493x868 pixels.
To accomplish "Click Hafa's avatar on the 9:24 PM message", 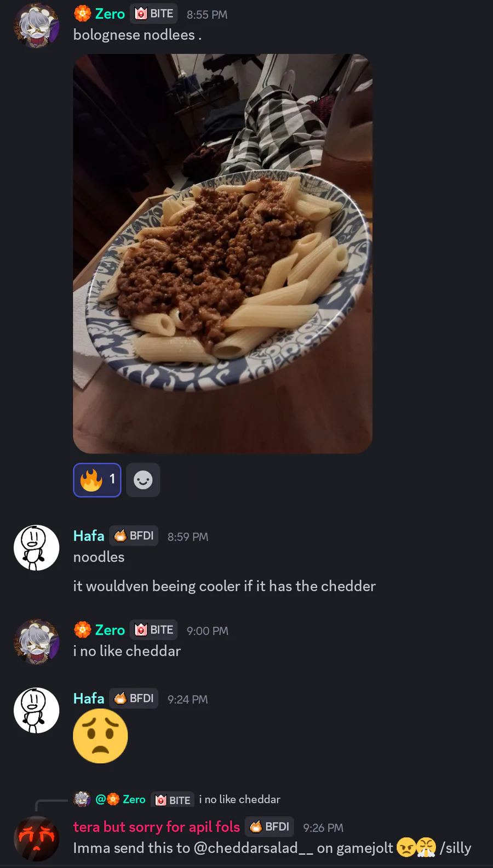I will [x=36, y=711].
